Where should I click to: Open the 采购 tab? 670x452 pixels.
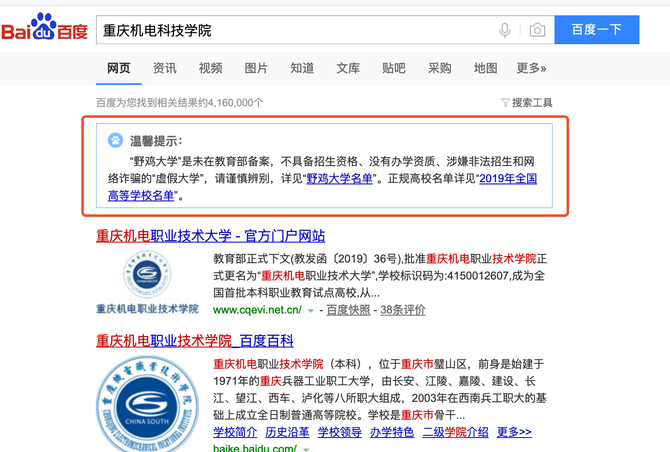click(440, 68)
